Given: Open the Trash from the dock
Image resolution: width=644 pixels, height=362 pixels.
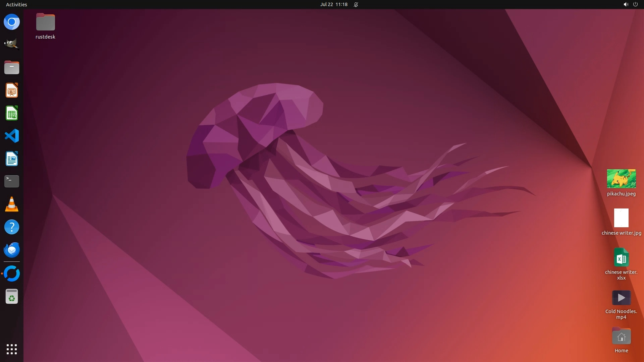Looking at the screenshot, I should 12,297.
